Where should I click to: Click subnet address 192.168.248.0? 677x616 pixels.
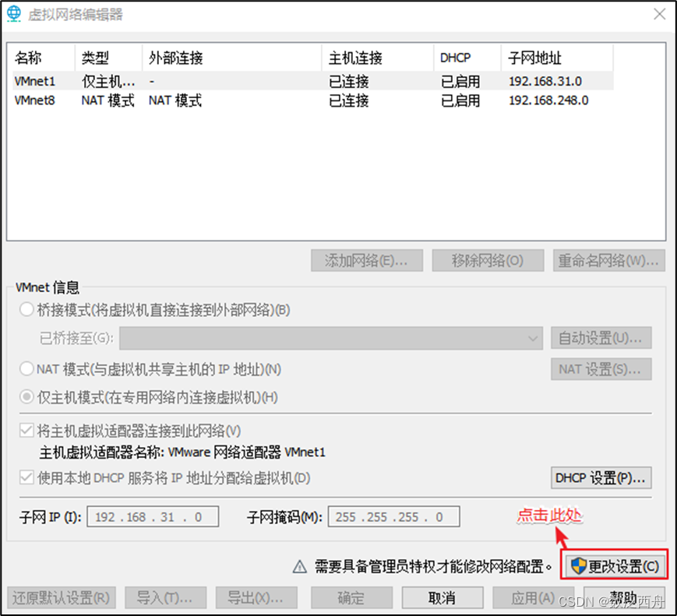click(x=548, y=100)
